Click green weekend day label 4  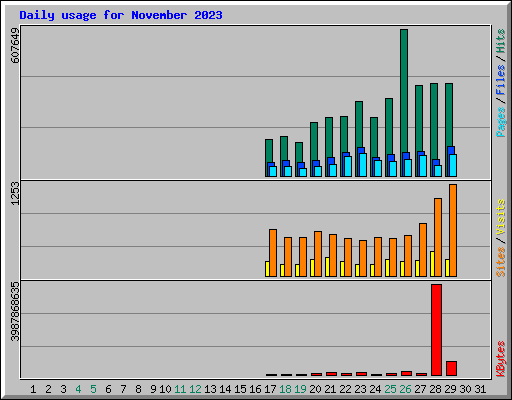point(78,389)
